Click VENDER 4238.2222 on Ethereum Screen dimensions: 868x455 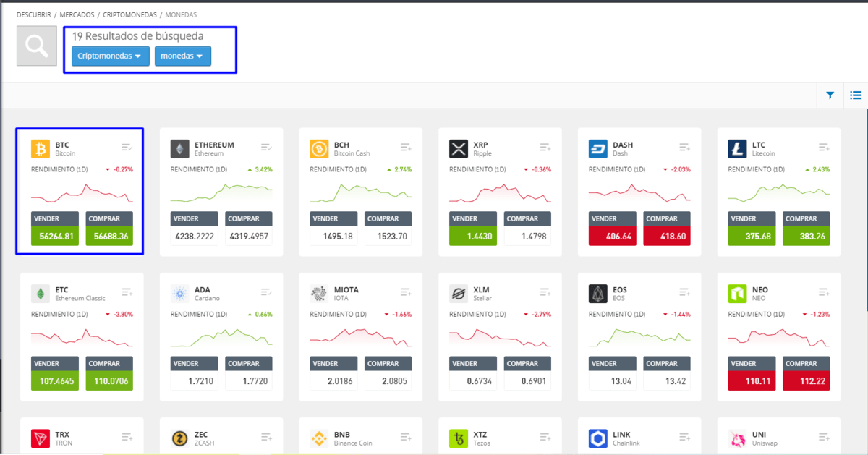[x=195, y=229]
